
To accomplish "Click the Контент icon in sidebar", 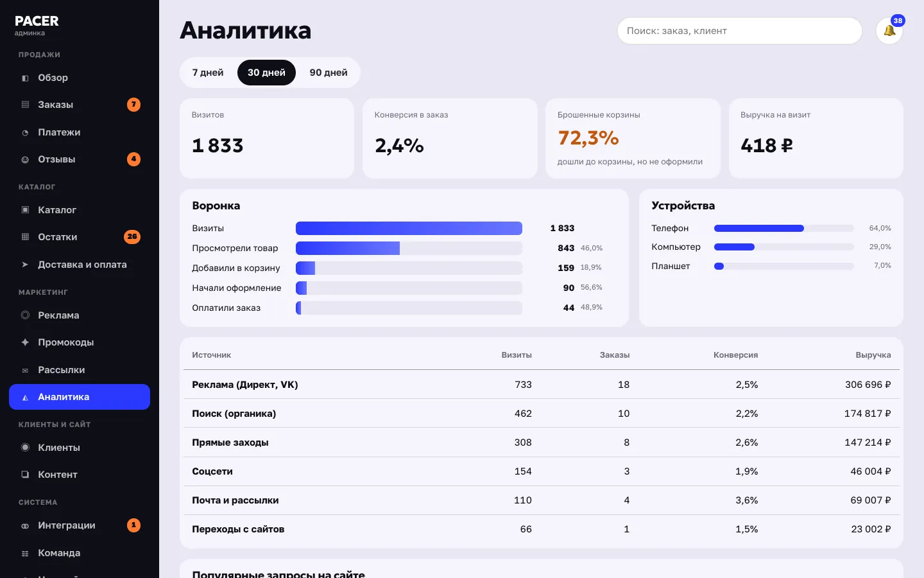I will [x=25, y=475].
